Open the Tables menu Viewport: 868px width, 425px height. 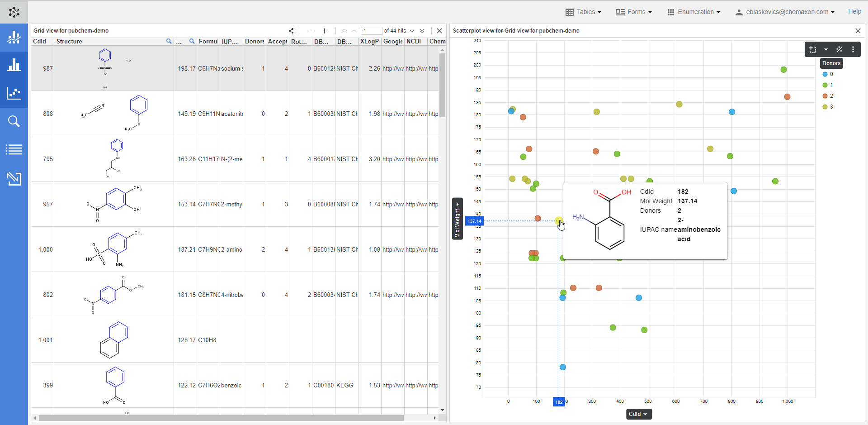click(x=584, y=12)
